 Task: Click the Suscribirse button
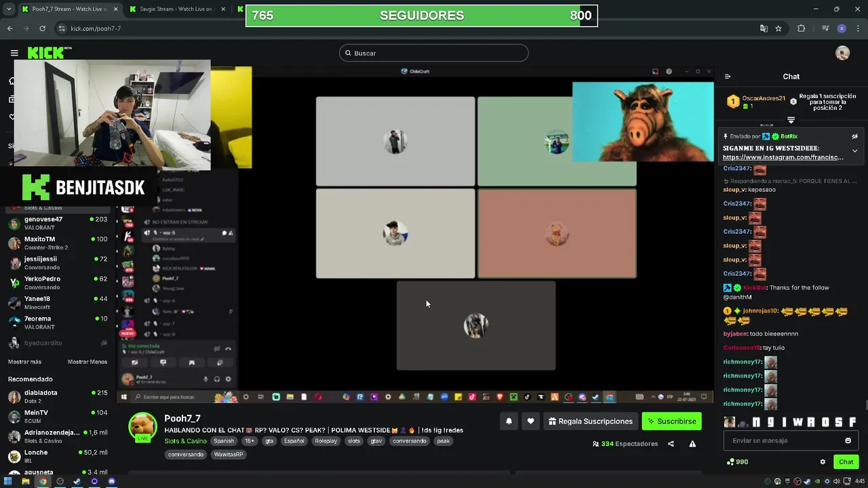click(671, 421)
